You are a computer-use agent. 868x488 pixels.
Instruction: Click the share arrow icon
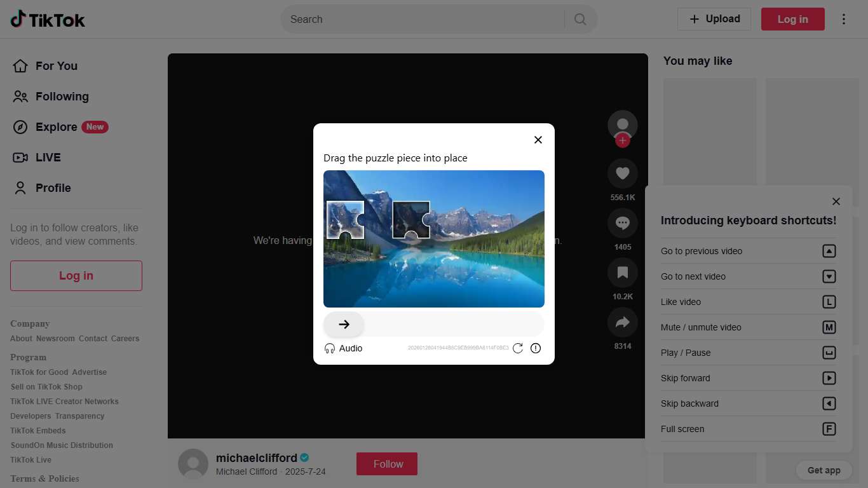pos(622,322)
